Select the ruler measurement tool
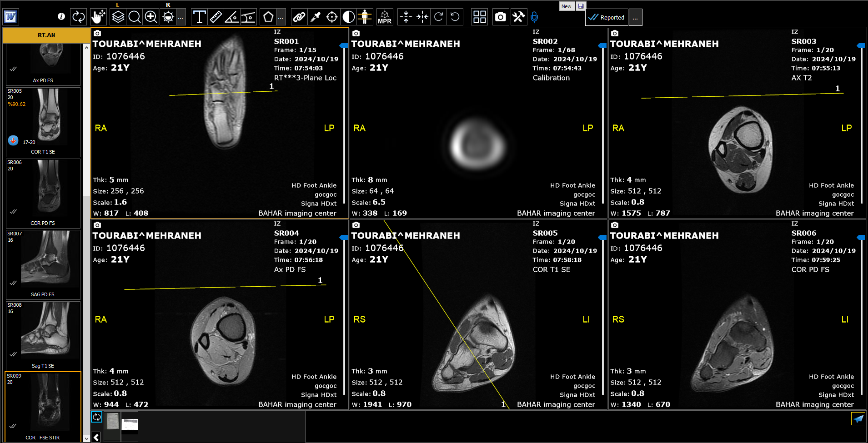 (216, 17)
